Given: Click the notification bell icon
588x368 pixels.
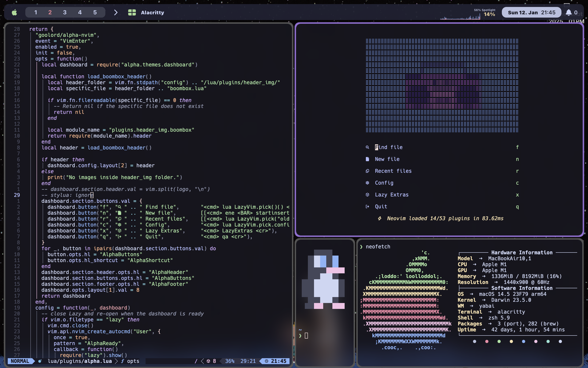Looking at the screenshot, I should 569,12.
